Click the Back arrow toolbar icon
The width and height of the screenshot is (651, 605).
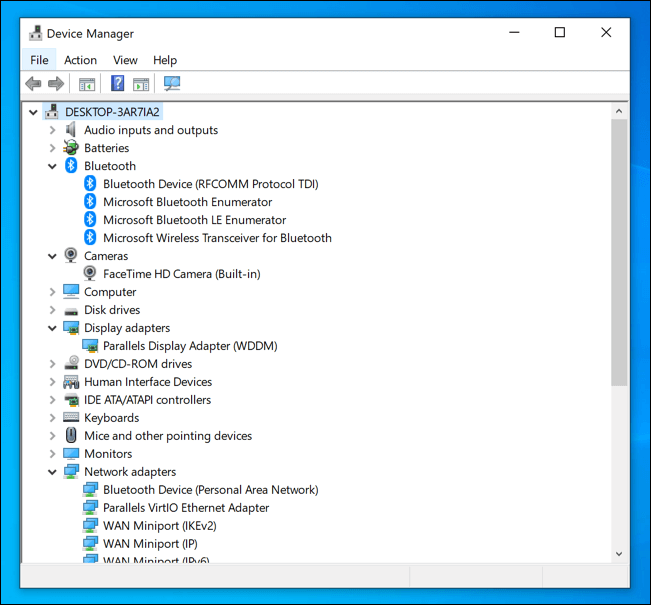33,83
